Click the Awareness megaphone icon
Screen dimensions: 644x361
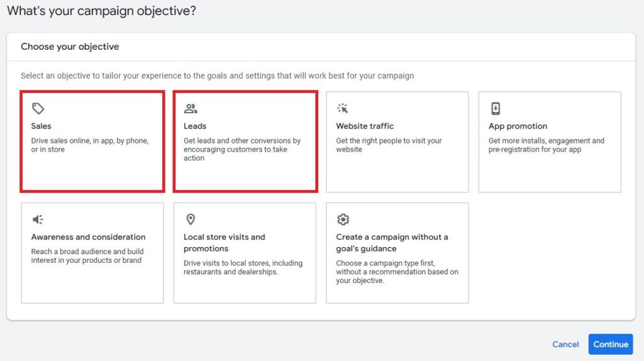pos(38,219)
